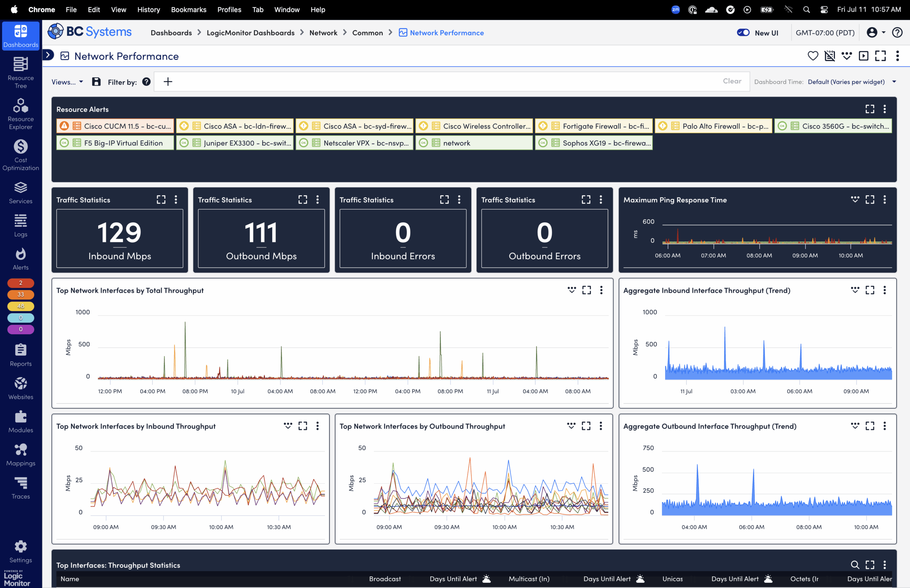
Task: Open dashboard more options vertical dots
Action: (898, 56)
